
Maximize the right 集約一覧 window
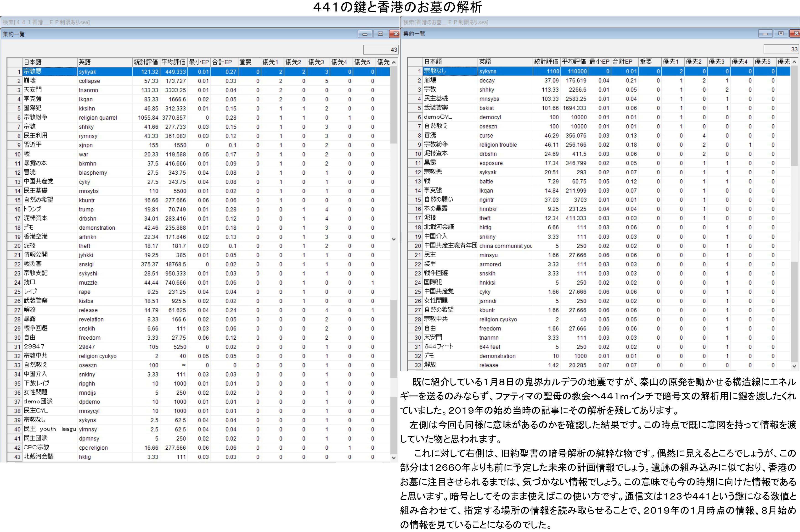(781, 34)
